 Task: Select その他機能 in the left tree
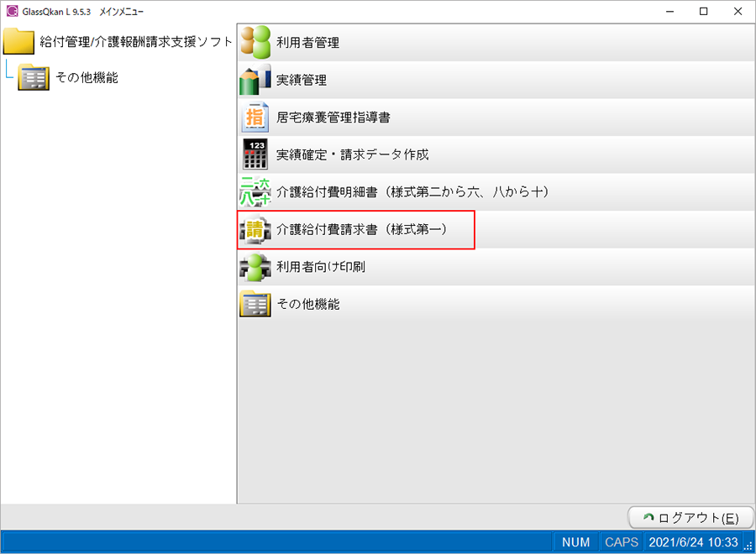tap(87, 77)
